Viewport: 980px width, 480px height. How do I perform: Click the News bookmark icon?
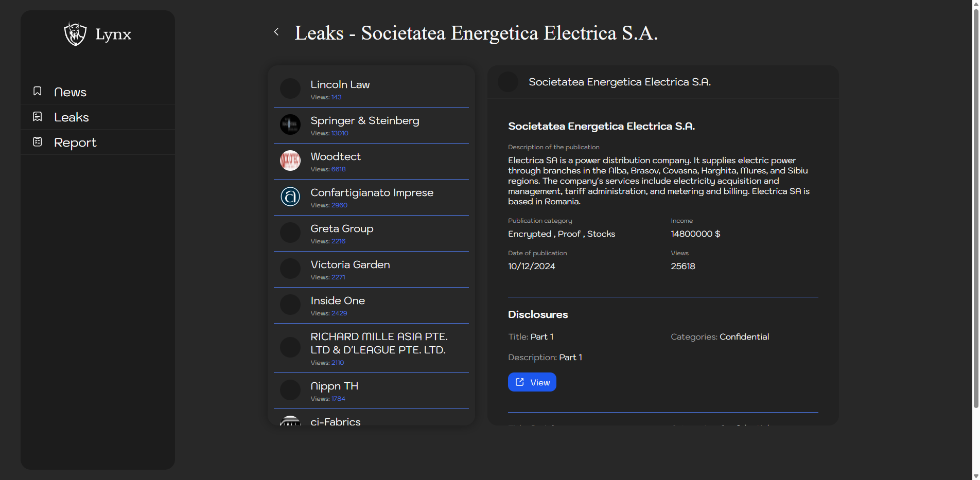click(x=38, y=91)
